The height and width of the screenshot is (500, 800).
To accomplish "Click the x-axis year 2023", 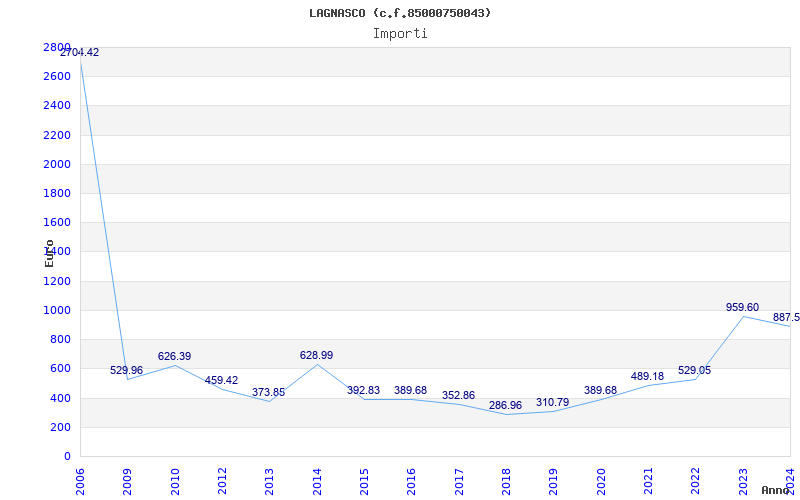I will [x=743, y=481].
